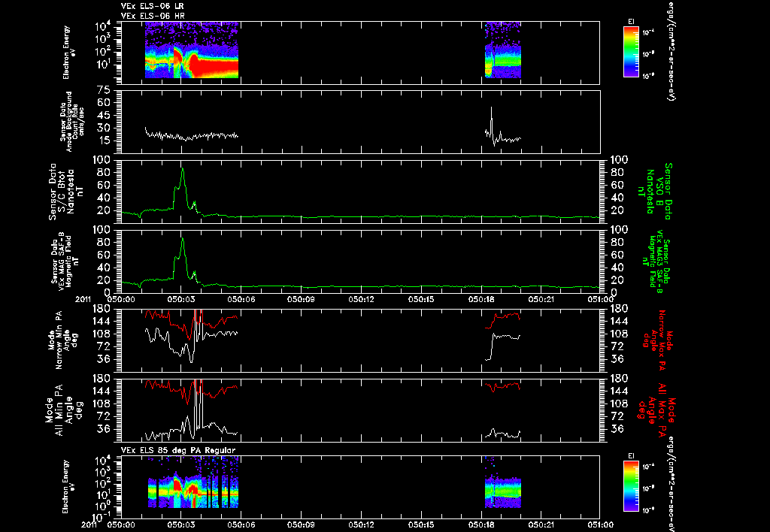This screenshot has height=532, width=770.
Task: Click the "EI" label above the 85 deg PA color bar
Action: pos(631,456)
